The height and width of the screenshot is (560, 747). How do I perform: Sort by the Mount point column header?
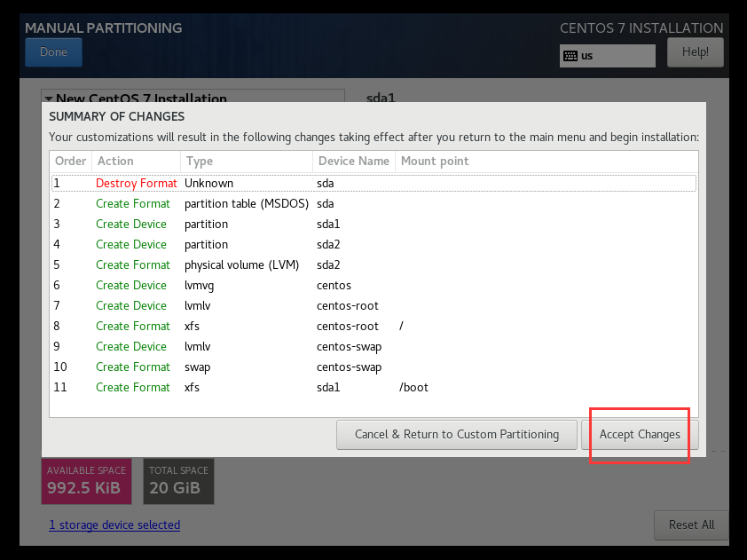click(x=546, y=162)
